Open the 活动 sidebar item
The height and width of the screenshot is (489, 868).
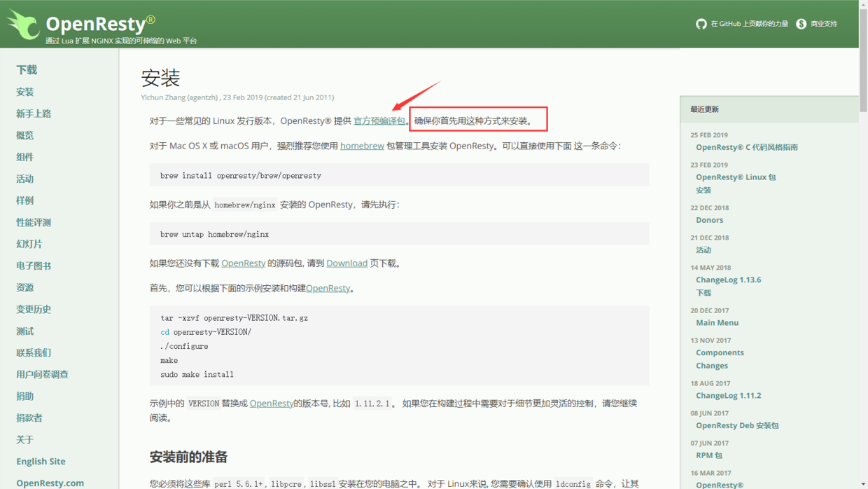(25, 179)
